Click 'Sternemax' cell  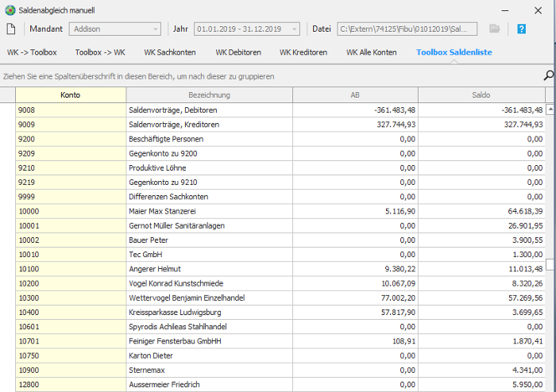(209, 371)
